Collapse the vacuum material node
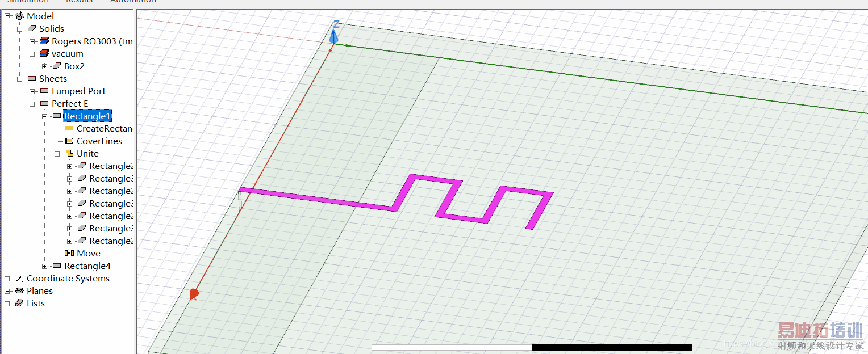 [32, 53]
